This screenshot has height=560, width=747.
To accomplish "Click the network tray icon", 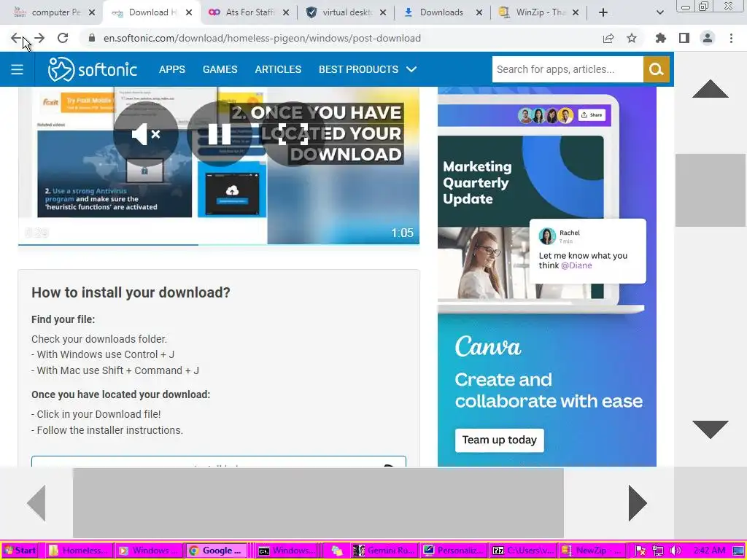I will coord(658,551).
